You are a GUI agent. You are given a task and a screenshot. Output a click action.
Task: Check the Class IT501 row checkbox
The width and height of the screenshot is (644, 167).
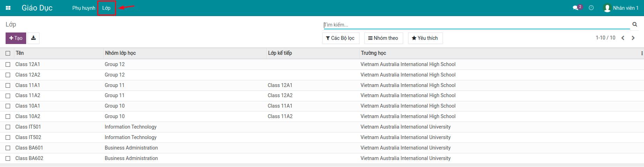pos(8,127)
